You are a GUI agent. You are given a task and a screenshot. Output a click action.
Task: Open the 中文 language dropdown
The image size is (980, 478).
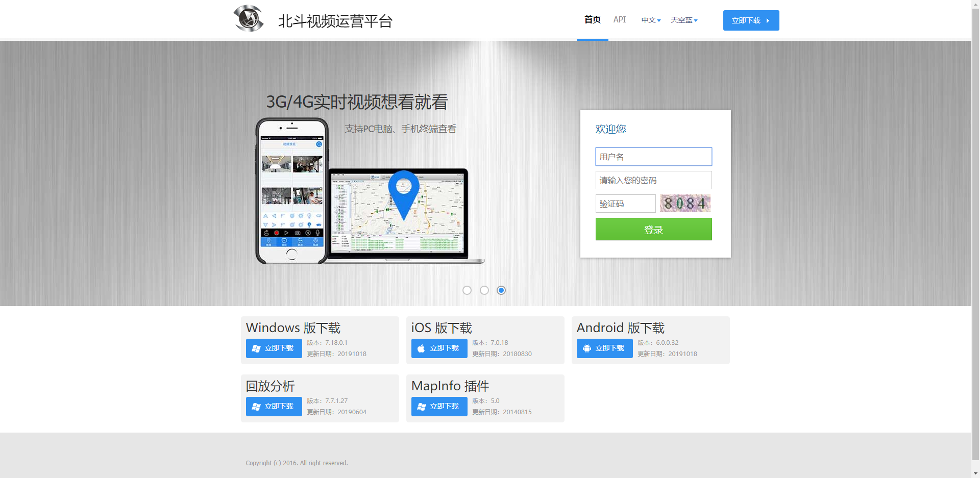click(651, 20)
